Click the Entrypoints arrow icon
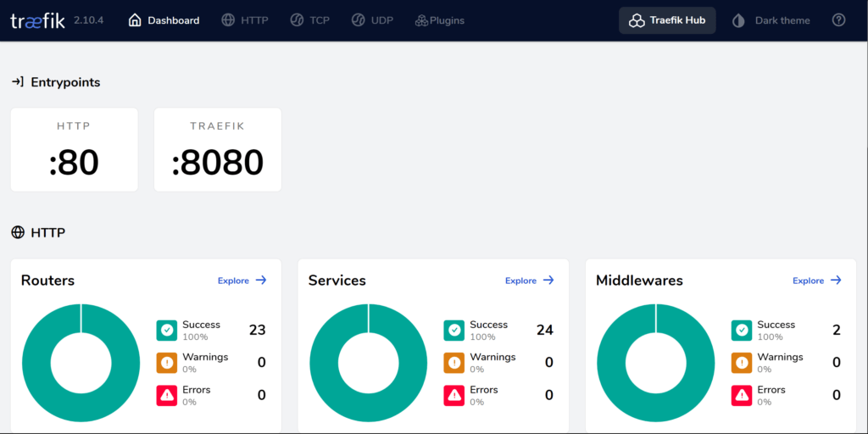The width and height of the screenshot is (868, 434). [x=17, y=82]
